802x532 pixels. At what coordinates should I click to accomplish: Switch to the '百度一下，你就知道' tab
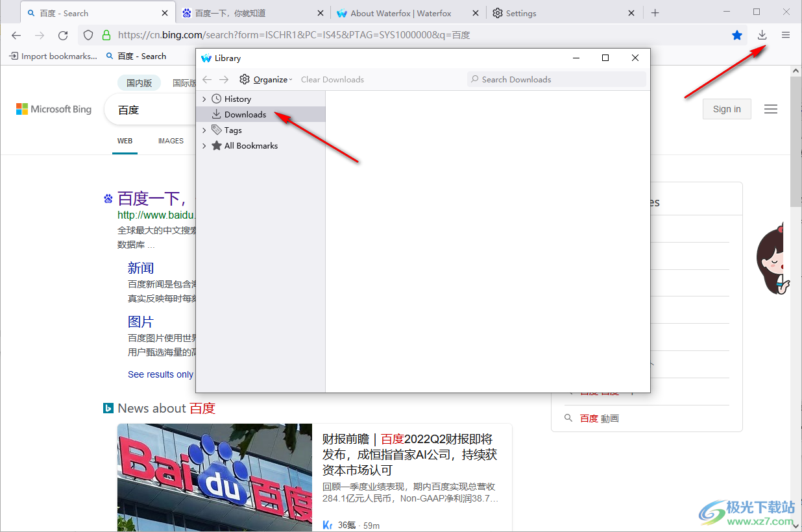253,13
